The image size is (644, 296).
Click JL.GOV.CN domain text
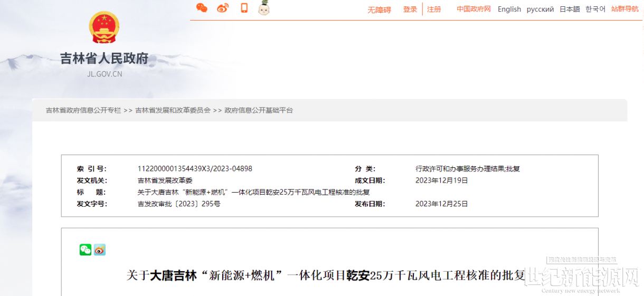(x=105, y=74)
